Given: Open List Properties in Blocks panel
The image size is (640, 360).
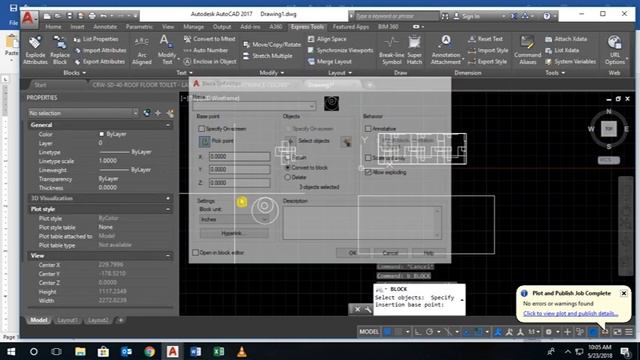Looking at the screenshot, I should (96, 39).
